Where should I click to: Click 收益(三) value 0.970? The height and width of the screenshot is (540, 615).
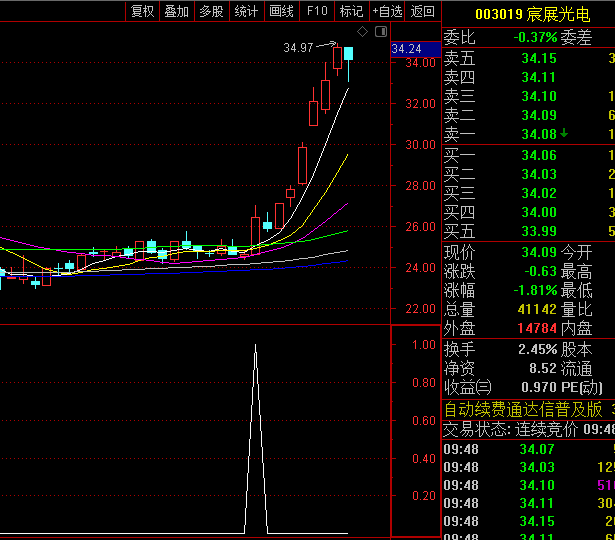click(539, 387)
